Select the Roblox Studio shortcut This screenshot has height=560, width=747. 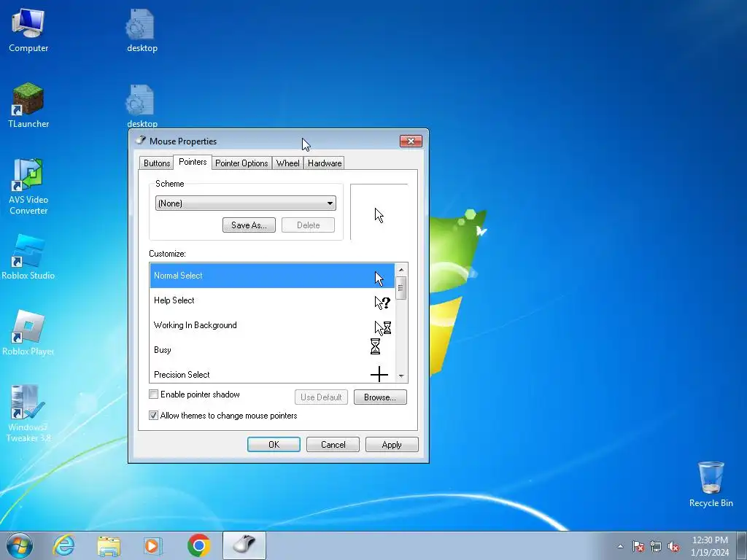pos(28,257)
